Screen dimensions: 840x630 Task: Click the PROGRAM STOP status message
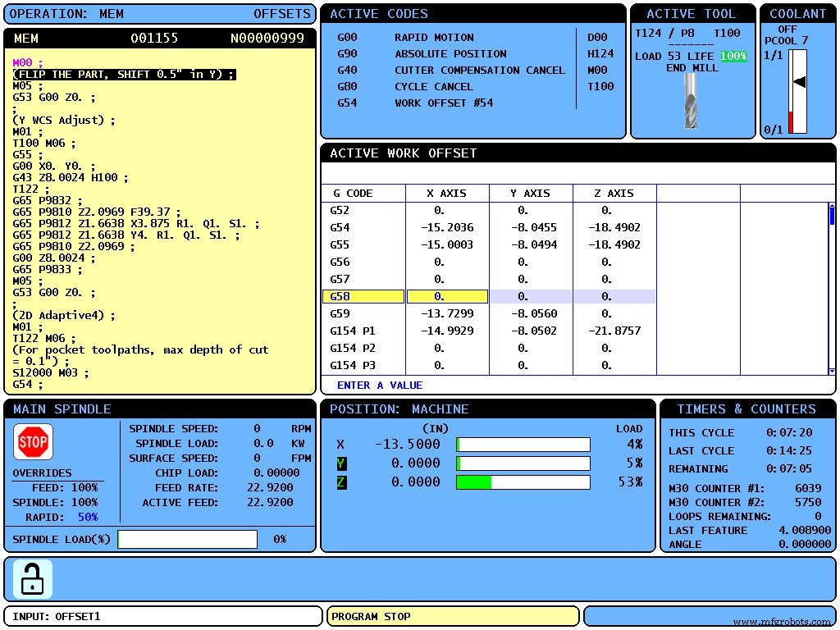click(x=454, y=616)
